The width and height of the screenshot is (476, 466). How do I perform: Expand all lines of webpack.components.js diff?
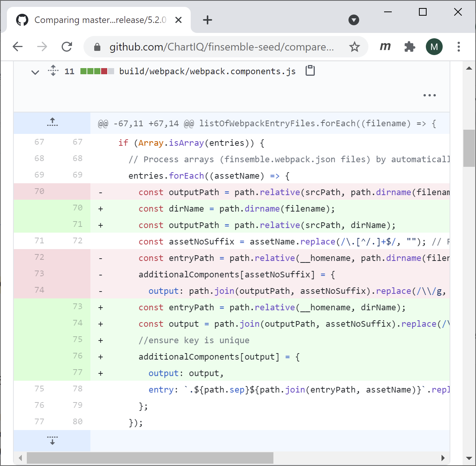pyautogui.click(x=53, y=71)
